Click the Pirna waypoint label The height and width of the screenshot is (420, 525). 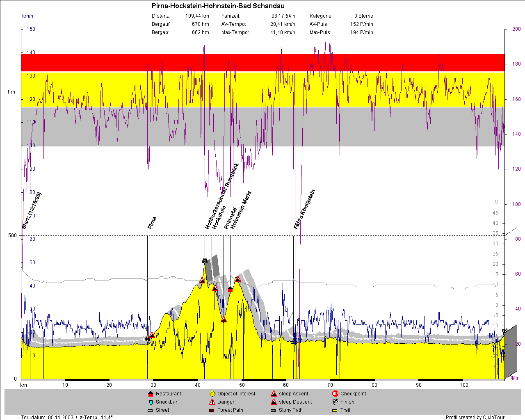pyautogui.click(x=152, y=223)
